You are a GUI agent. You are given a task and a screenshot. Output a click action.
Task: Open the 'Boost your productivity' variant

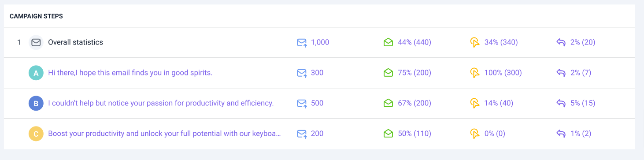tap(164, 134)
